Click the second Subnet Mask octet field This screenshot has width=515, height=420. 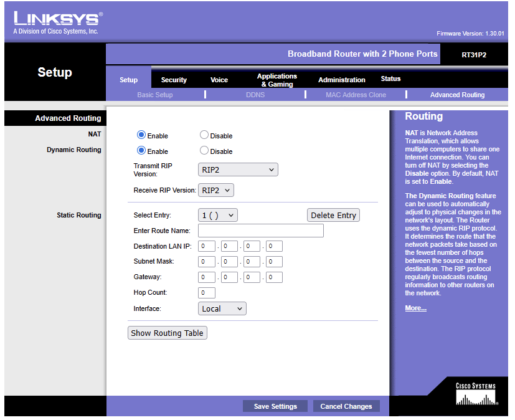pos(229,262)
